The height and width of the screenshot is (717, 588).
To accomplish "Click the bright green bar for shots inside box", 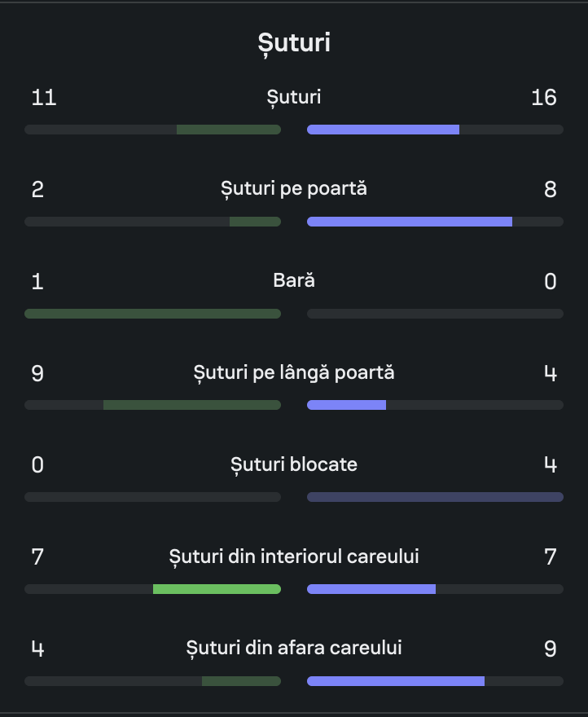I will (217, 589).
